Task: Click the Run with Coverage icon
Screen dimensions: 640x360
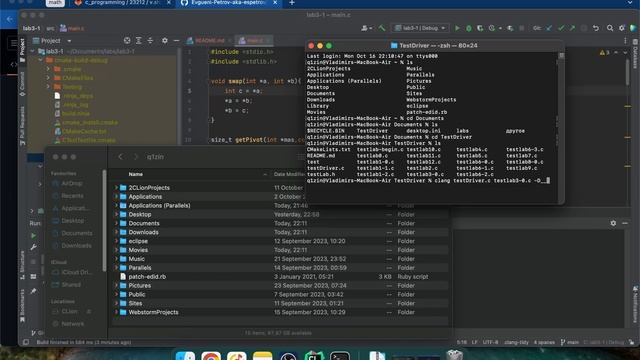Action: pyautogui.click(x=480, y=28)
